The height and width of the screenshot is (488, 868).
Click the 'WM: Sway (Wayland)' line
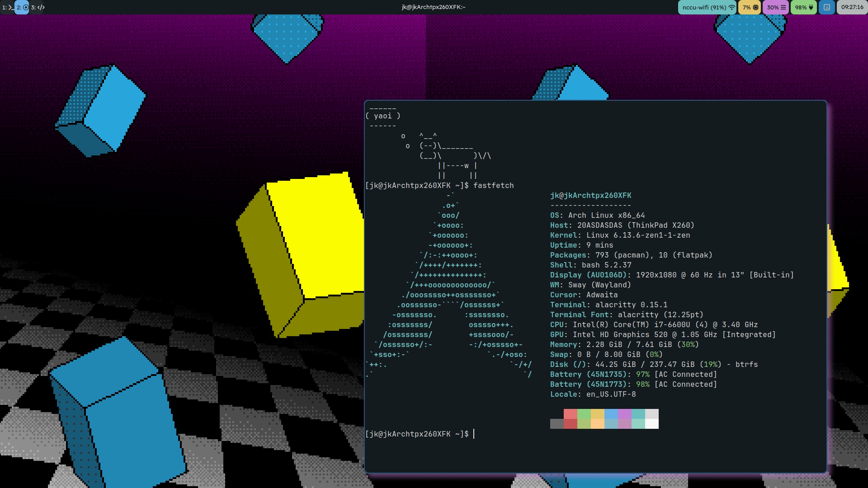[x=590, y=285]
